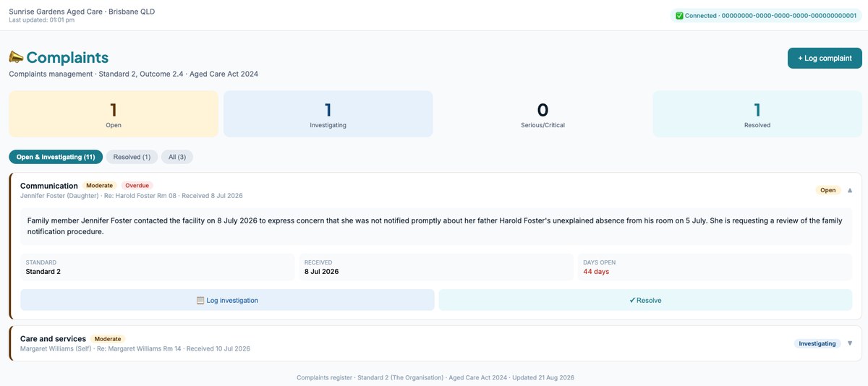Click Margaret Williams (Self) details line

coord(135,348)
